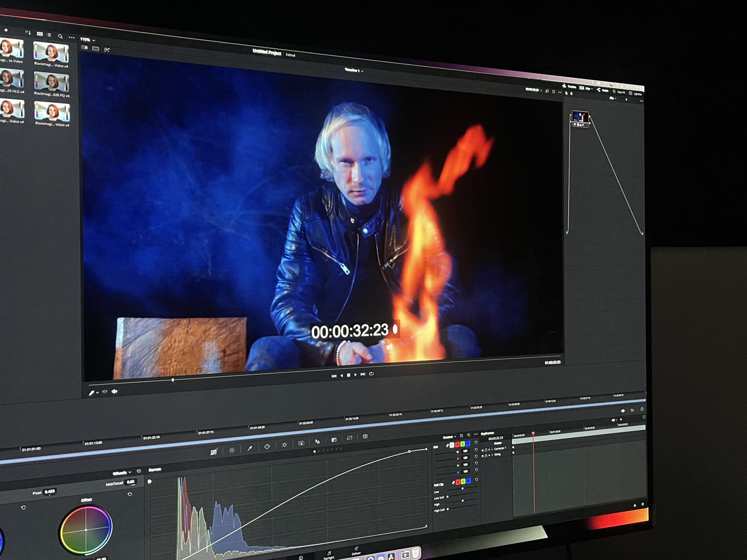
Task: Play the clip in reverse
Action: click(341, 375)
